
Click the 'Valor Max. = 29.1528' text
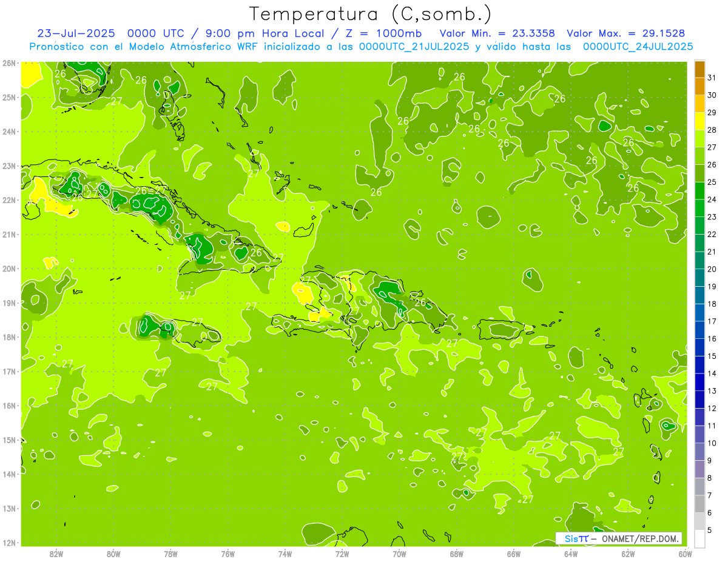click(x=626, y=33)
